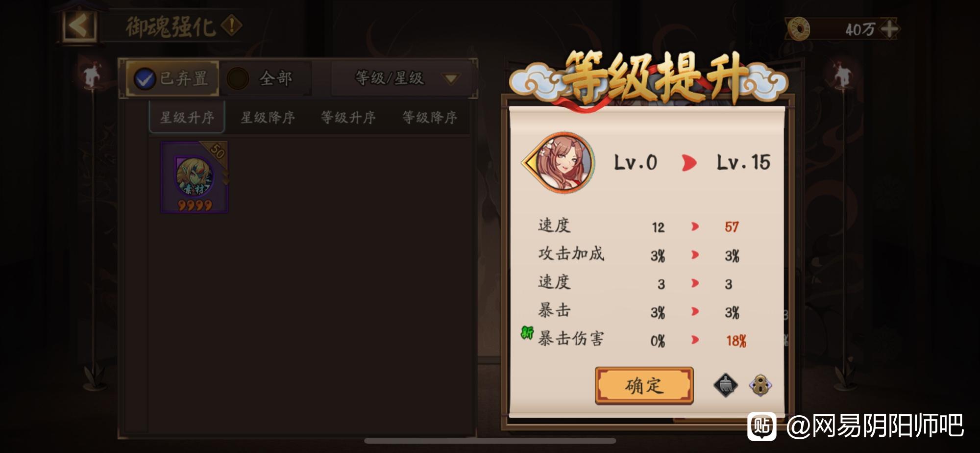Click the plus icon beside 40万

coord(889,29)
